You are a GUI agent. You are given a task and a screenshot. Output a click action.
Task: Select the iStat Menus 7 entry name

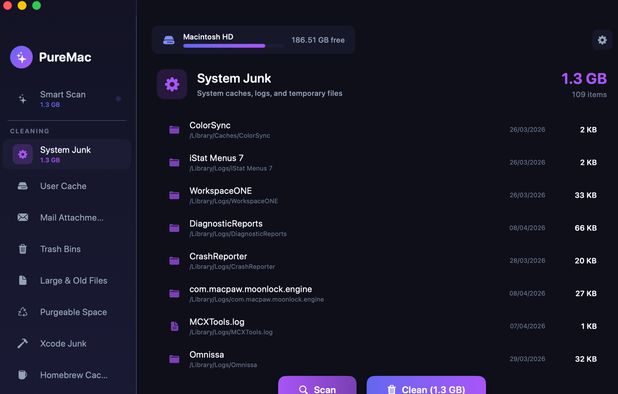(216, 158)
